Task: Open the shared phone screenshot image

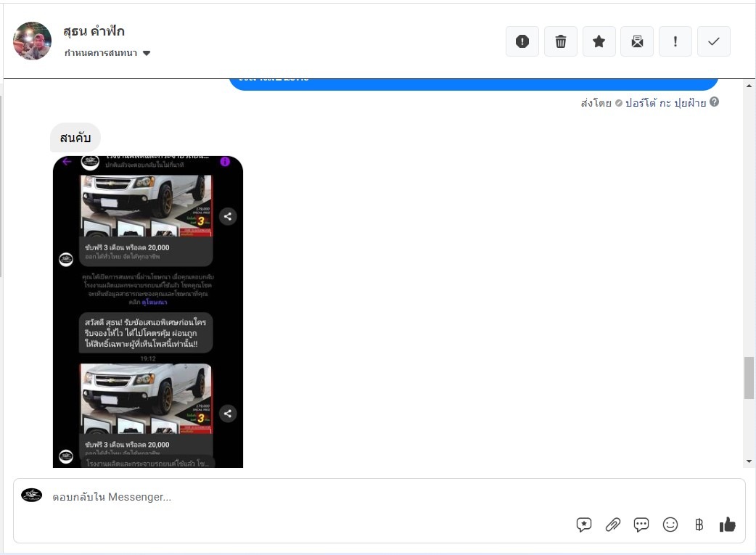Action: point(148,312)
